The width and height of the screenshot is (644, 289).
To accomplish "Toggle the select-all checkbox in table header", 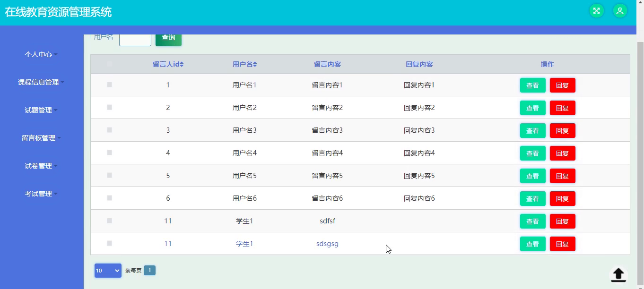I will pyautogui.click(x=109, y=64).
